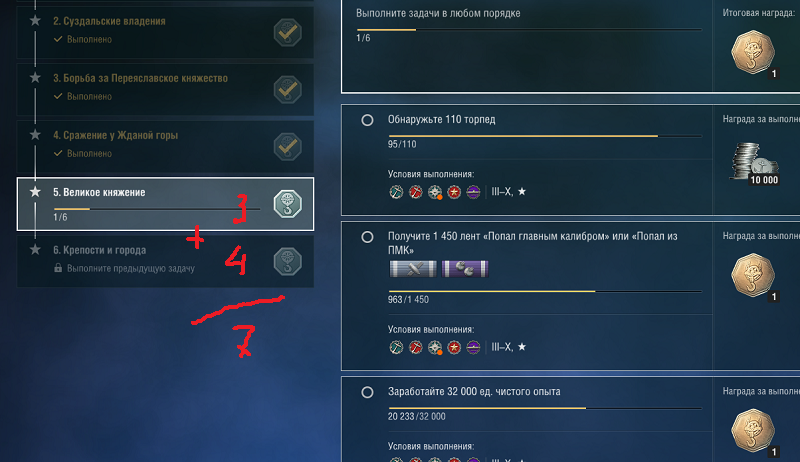This screenshot has height=462, width=800.
Task: Select the radio circle for Получите 1 450 лент
Action: point(367,237)
